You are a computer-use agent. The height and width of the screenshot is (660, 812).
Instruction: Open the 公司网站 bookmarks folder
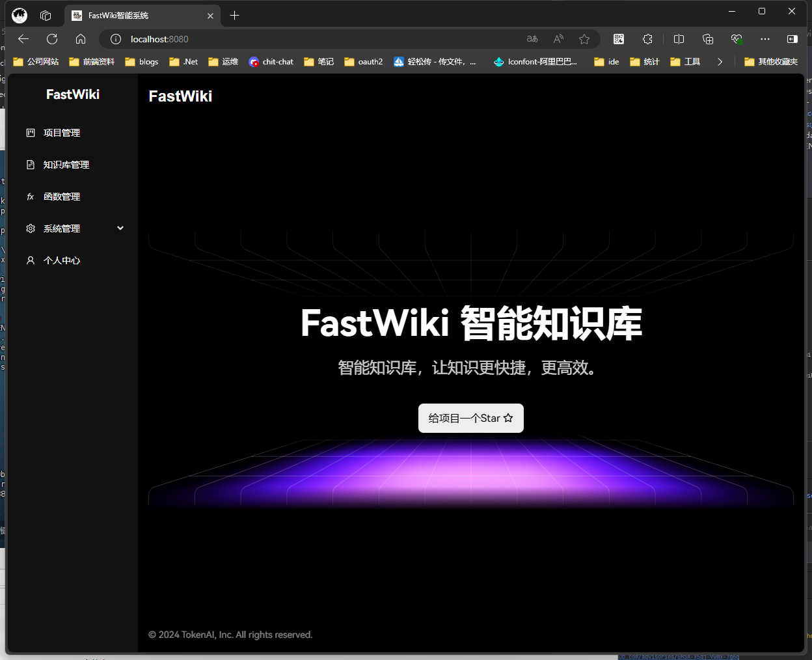(36, 62)
